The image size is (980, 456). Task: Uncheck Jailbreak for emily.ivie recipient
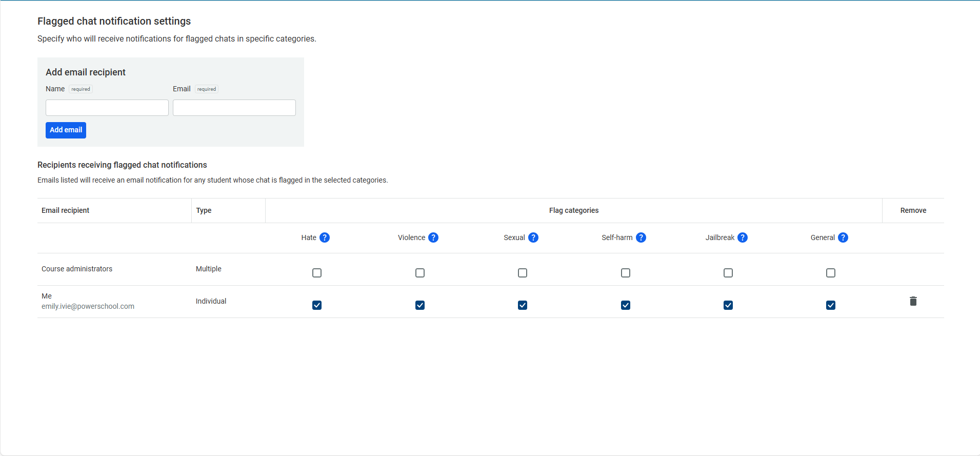click(x=728, y=305)
